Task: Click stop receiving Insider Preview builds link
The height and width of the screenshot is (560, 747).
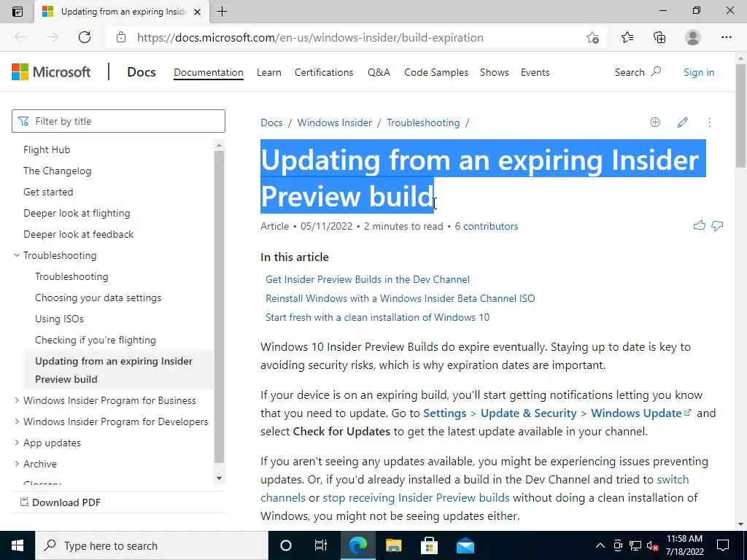Action: coord(416,497)
